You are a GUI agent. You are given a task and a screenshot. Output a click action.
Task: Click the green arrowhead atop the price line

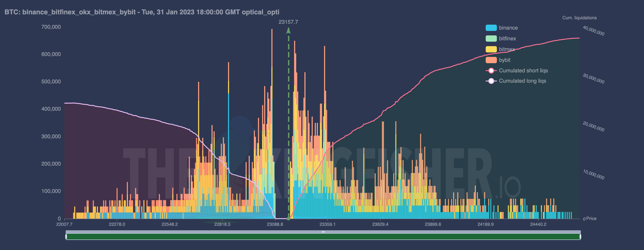tap(288, 31)
